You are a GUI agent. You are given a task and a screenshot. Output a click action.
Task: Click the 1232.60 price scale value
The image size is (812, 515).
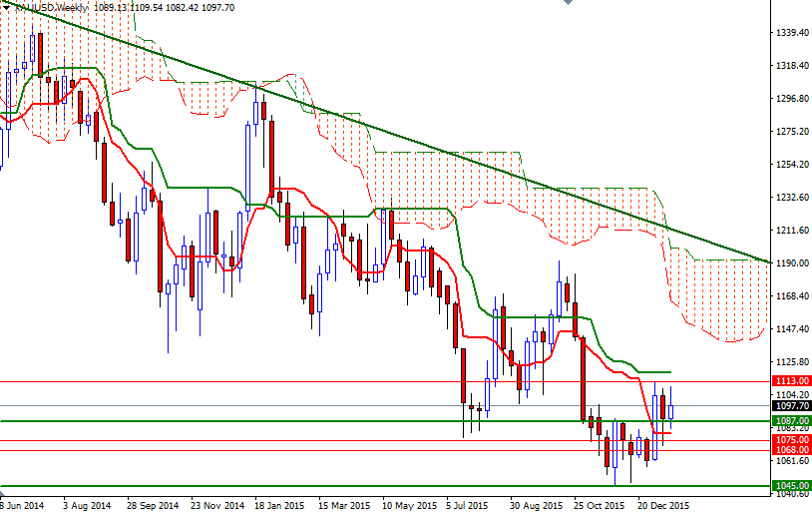792,197
